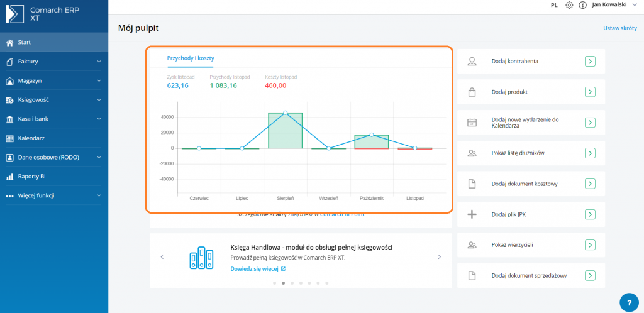Click the Dodaj kontrahenta green arrow button

[x=590, y=62]
